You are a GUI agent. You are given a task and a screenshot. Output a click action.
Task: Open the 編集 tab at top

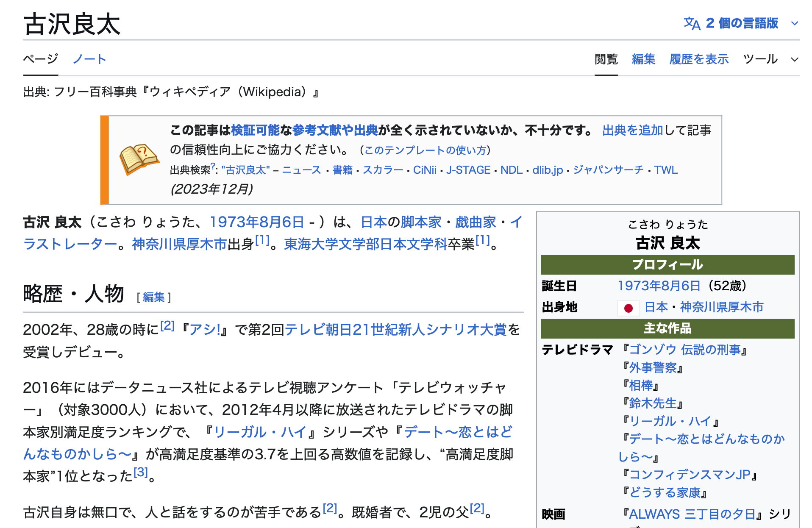click(643, 59)
